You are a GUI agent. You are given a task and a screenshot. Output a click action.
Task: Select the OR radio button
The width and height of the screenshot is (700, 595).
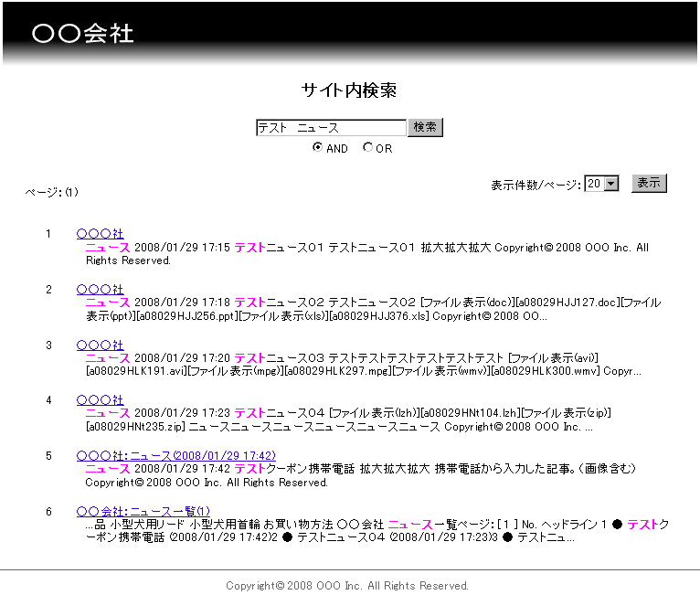[367, 147]
